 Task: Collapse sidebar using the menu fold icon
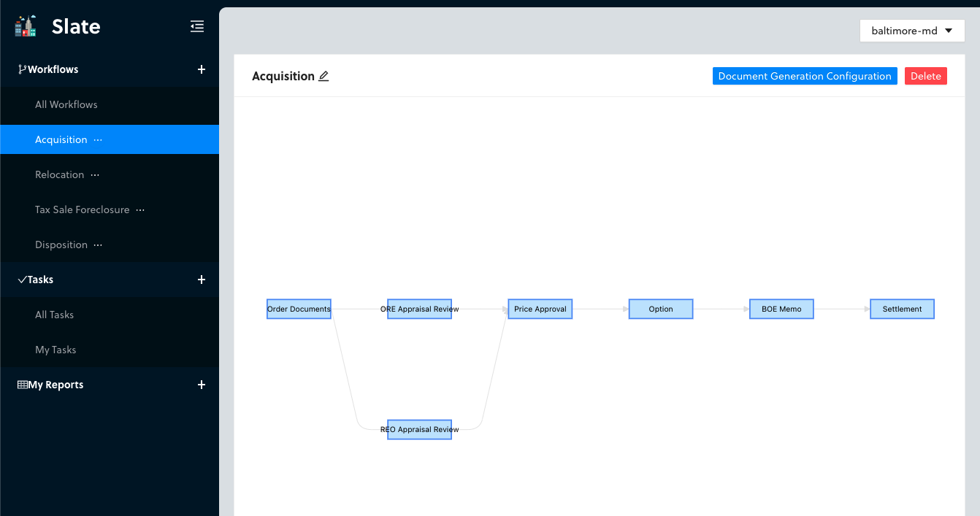(x=197, y=27)
